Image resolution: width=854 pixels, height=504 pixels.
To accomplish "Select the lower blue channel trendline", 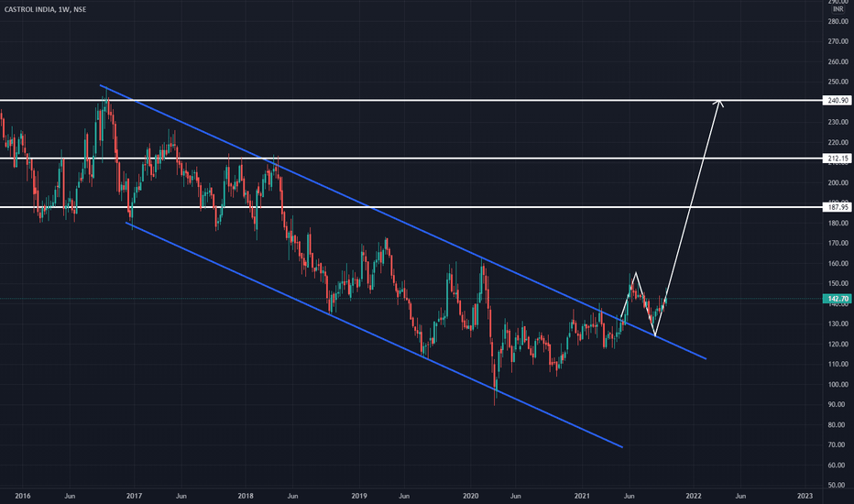I will coord(374,334).
